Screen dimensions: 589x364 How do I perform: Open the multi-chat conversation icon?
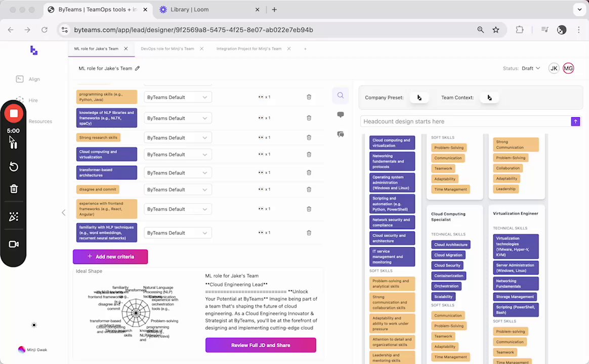pos(341,134)
